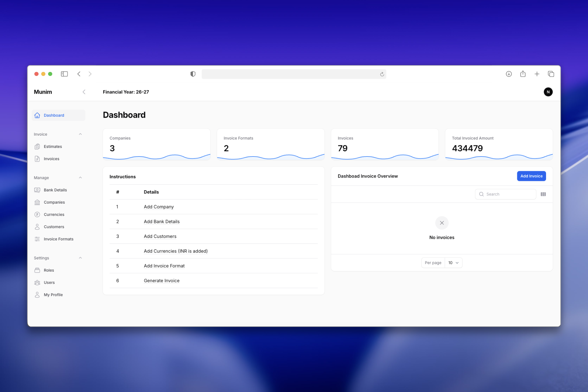This screenshot has width=588, height=392.
Task: Click the search magnifier icon
Action: click(x=481, y=194)
